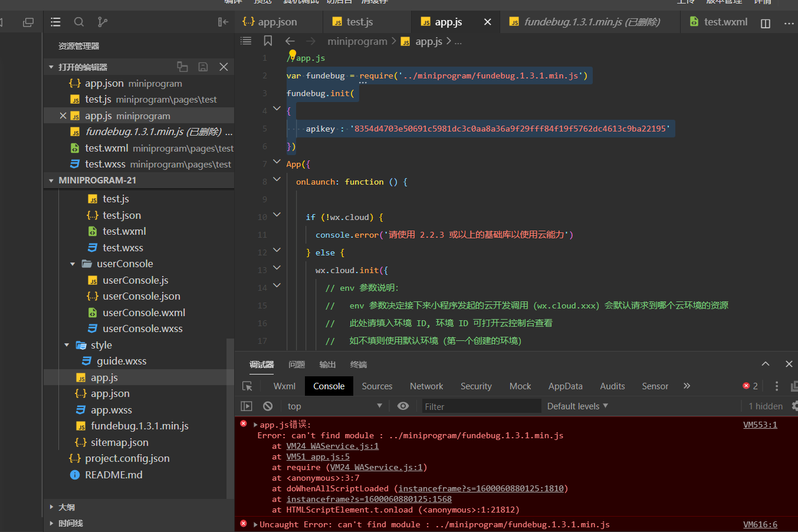Open the Network devtools tab
Screen dimensions: 798x532
(x=426, y=386)
